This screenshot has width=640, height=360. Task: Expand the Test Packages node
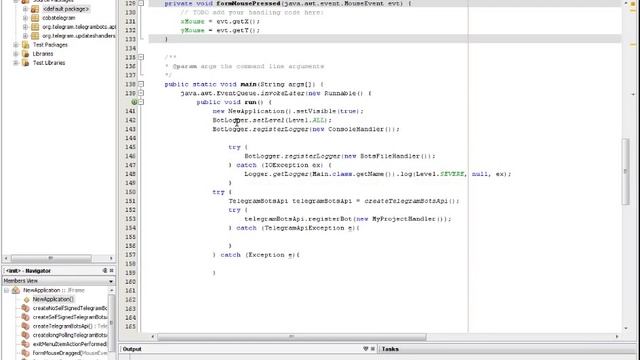tap(16, 44)
